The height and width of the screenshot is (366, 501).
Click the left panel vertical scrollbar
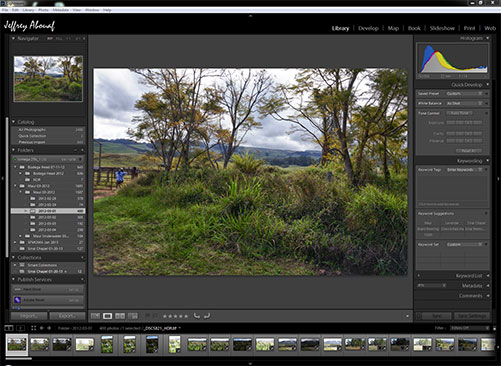click(7, 187)
